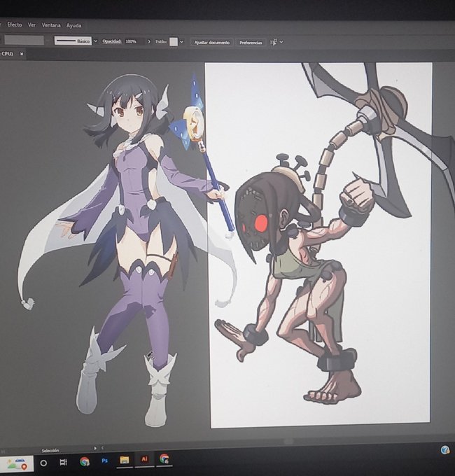Click the Estilo graphic style swatch

click(174, 42)
